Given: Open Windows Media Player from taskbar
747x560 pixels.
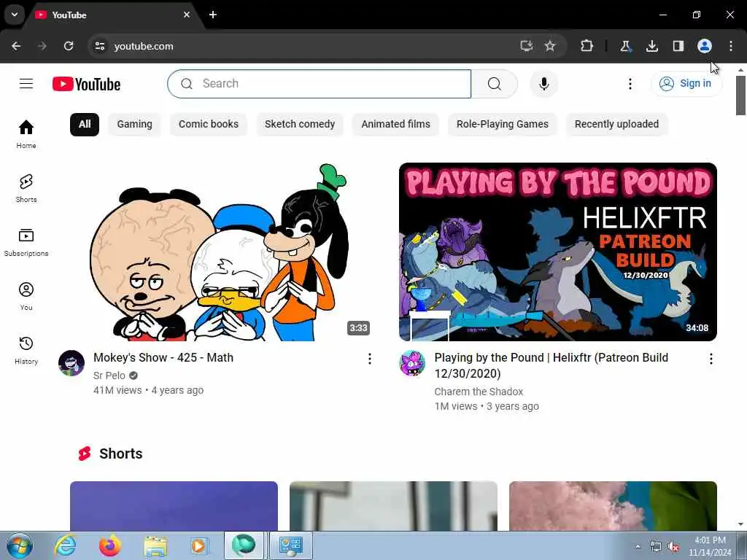Looking at the screenshot, I should point(198,545).
